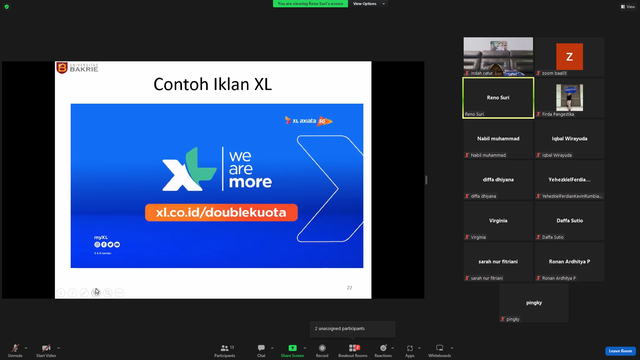The height and width of the screenshot is (360, 640).
Task: Expand whiteboards options arrow
Action: (x=452, y=348)
